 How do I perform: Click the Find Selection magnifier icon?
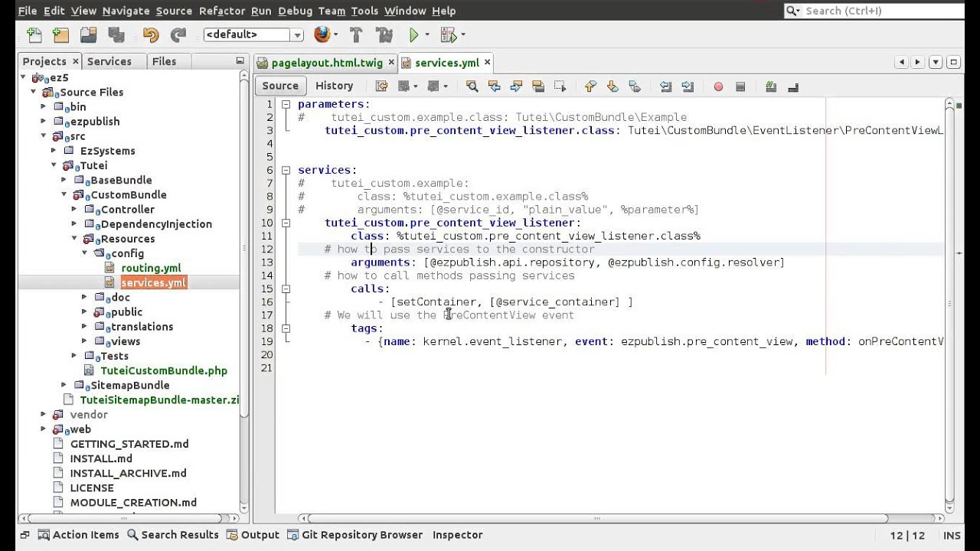472,86
